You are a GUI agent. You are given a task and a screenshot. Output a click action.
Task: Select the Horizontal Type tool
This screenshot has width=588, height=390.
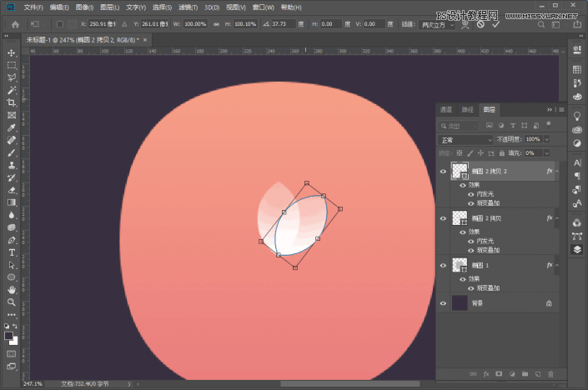[12, 252]
